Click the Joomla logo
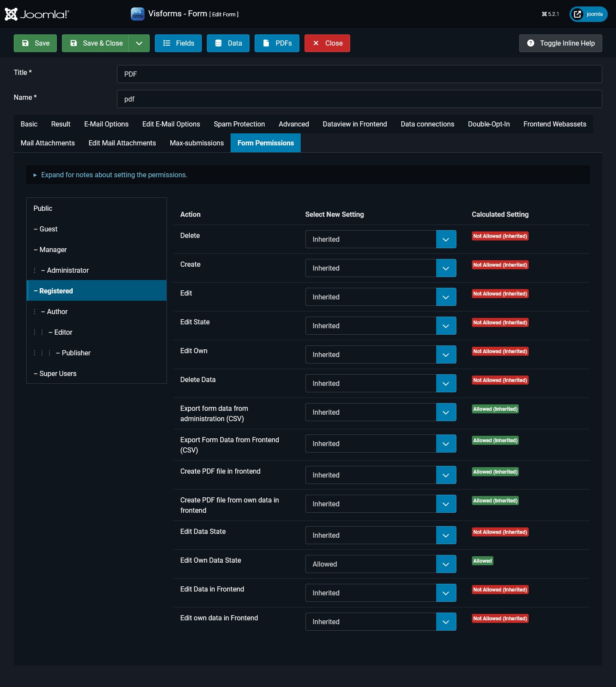This screenshot has width=616, height=687. pos(37,14)
